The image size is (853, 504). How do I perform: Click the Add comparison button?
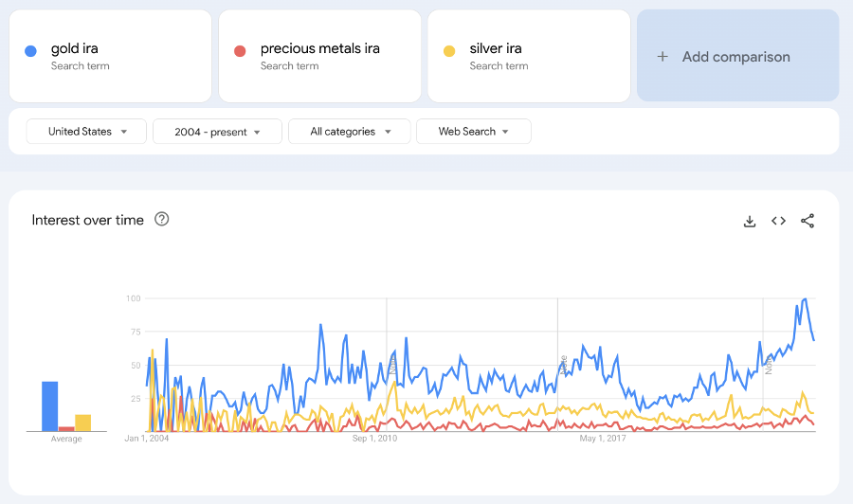(737, 56)
